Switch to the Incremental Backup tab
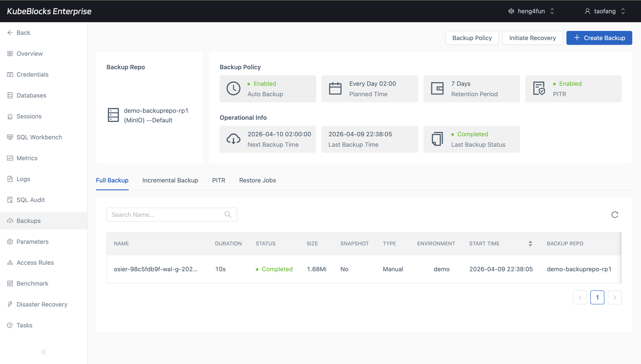This screenshot has height=364, width=641. [x=170, y=180]
